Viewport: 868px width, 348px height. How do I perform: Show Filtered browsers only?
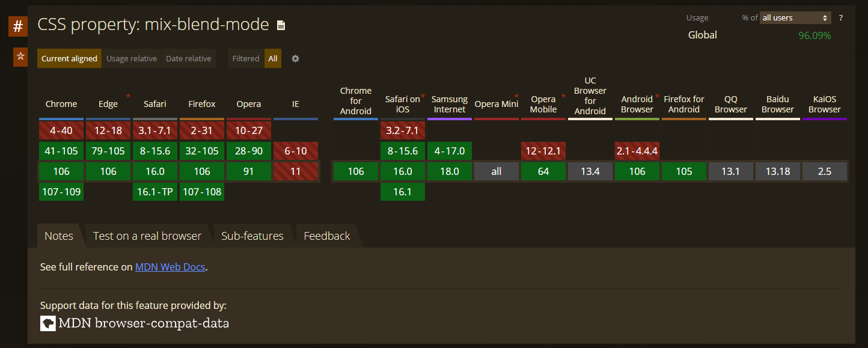coord(246,58)
